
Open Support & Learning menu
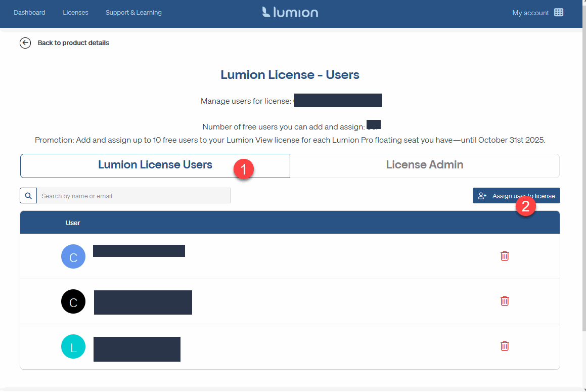pyautogui.click(x=133, y=12)
